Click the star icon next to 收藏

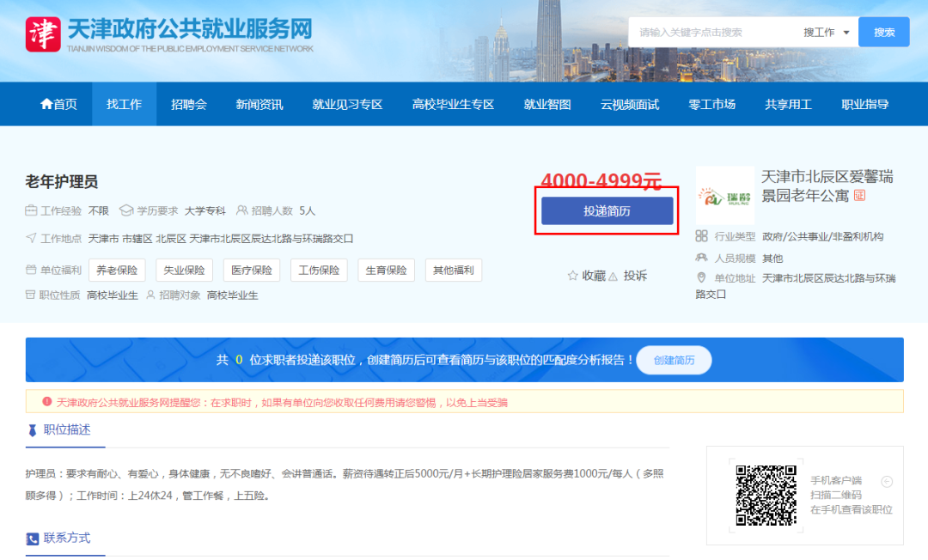(x=572, y=276)
